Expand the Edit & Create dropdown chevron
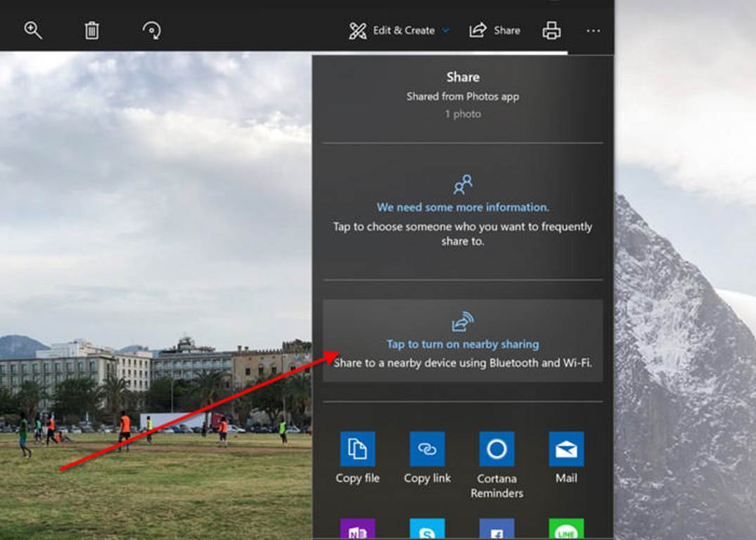The width and height of the screenshot is (756, 540). [x=446, y=31]
